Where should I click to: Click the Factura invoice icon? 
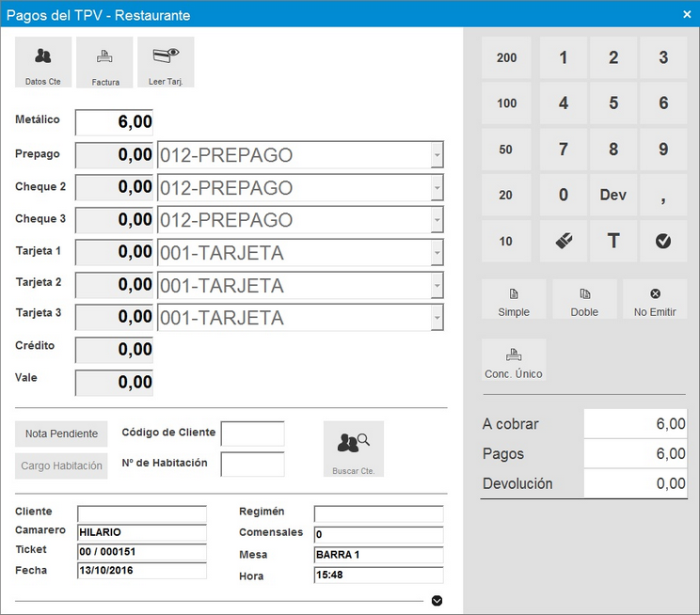[104, 62]
